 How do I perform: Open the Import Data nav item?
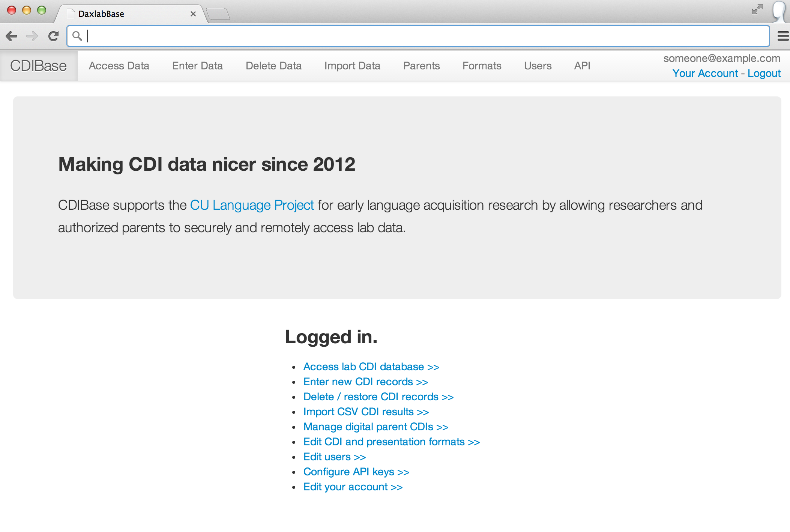coord(352,66)
